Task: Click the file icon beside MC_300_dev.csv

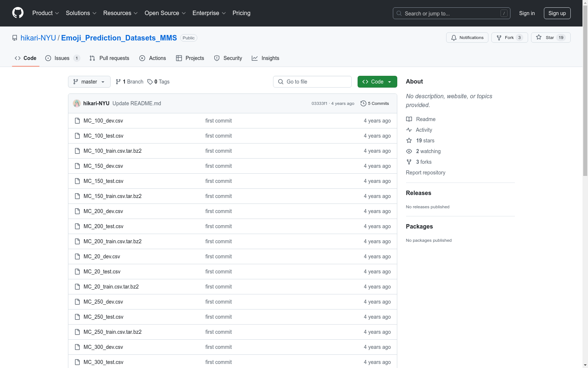Action: tap(77, 347)
